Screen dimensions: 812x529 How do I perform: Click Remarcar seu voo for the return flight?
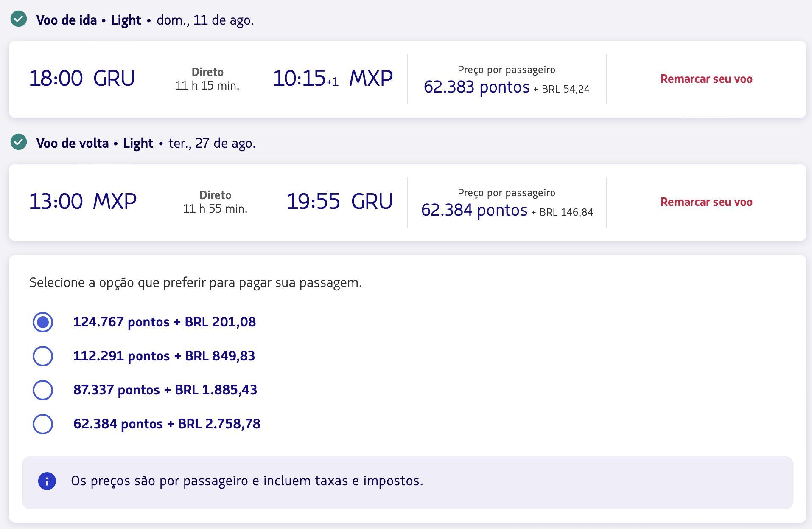click(706, 202)
